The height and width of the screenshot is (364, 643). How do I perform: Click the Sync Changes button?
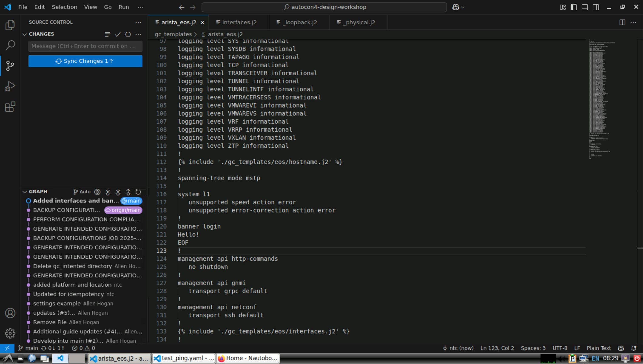85,61
